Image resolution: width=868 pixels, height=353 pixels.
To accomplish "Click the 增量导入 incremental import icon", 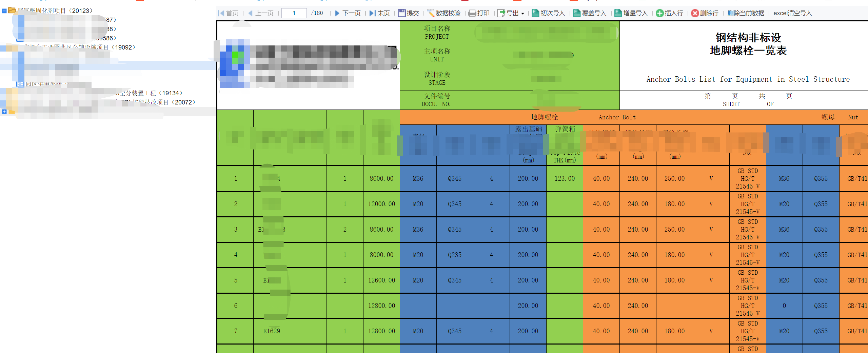I will pyautogui.click(x=618, y=13).
